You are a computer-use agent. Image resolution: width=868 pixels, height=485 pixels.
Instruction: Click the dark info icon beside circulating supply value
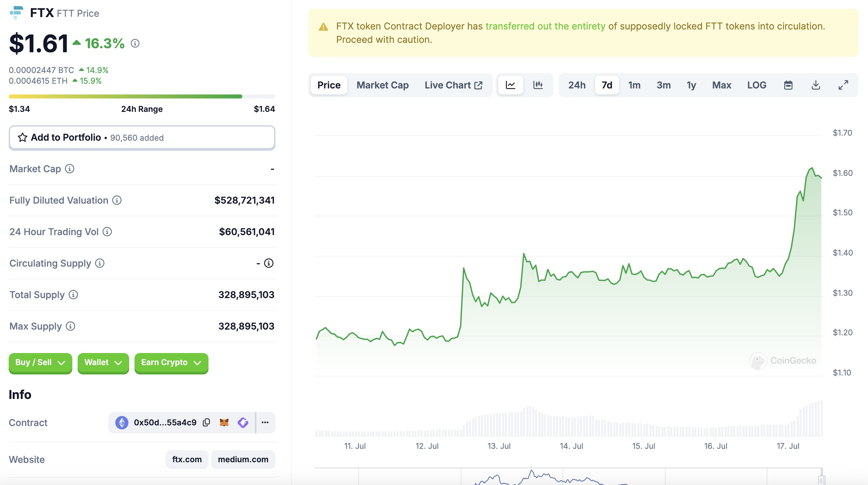pos(269,263)
